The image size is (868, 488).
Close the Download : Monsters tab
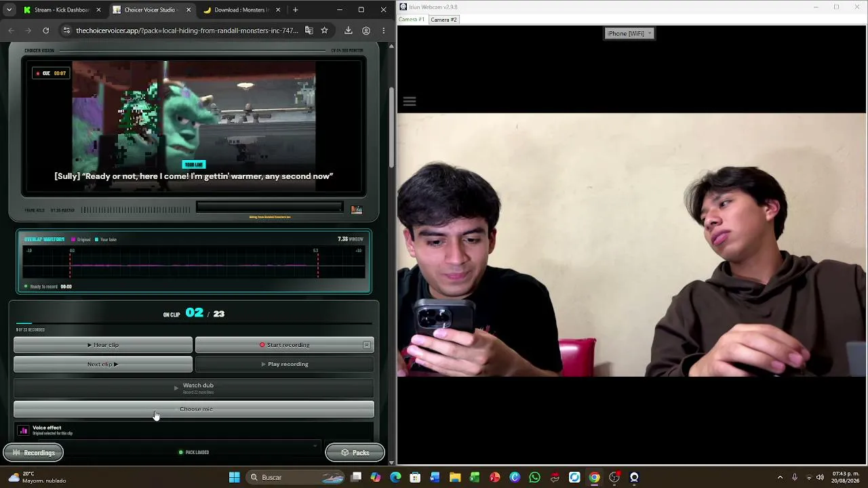pos(278,9)
